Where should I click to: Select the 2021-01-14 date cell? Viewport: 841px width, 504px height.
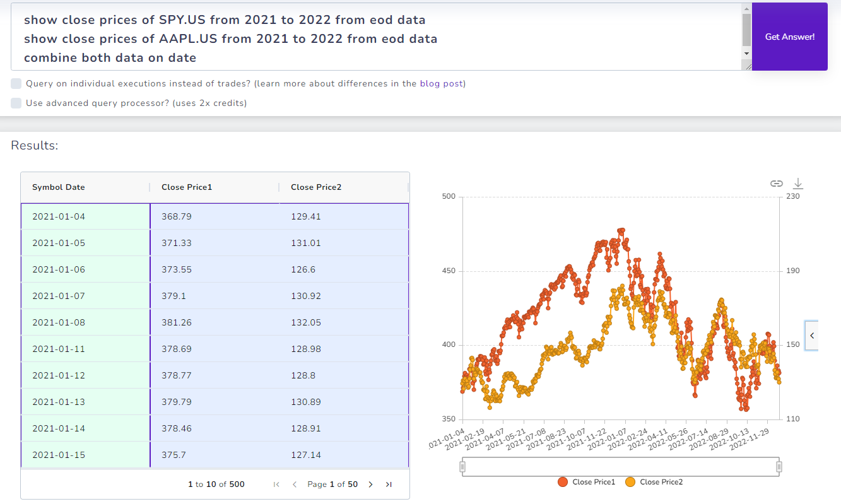(x=85, y=428)
